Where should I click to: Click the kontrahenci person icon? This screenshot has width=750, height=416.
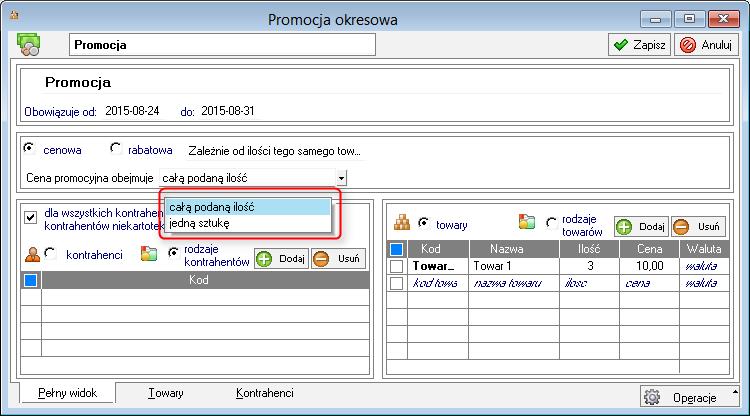33,255
